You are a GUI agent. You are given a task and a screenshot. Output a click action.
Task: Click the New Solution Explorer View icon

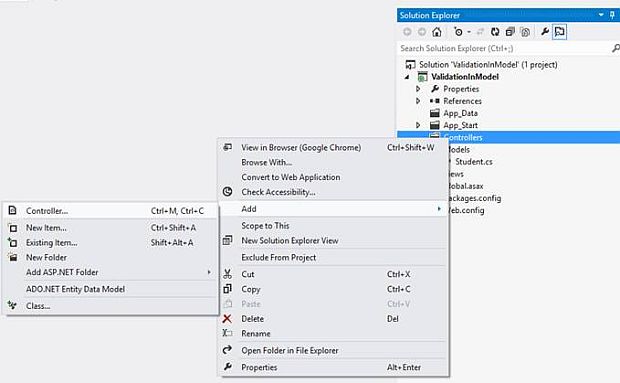coord(227,240)
